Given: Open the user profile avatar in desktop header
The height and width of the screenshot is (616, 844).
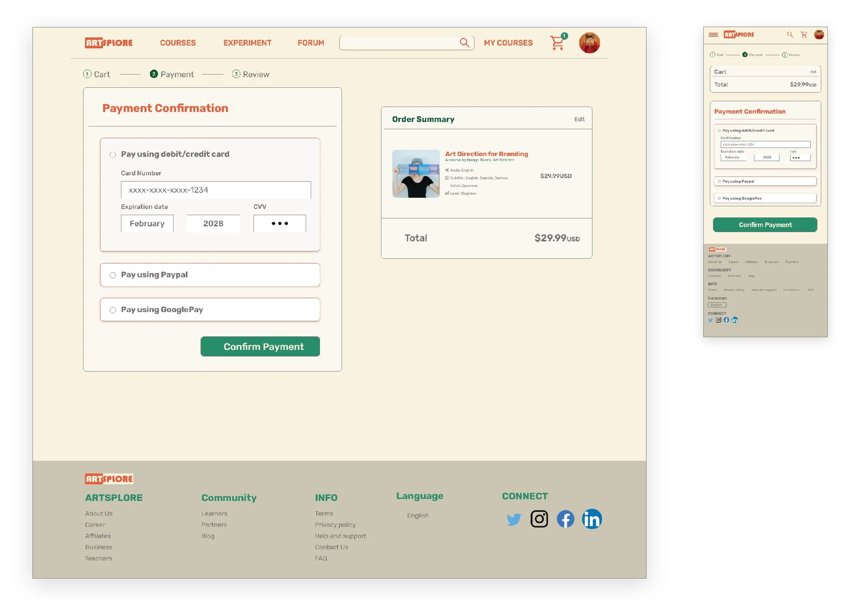Looking at the screenshot, I should point(589,43).
